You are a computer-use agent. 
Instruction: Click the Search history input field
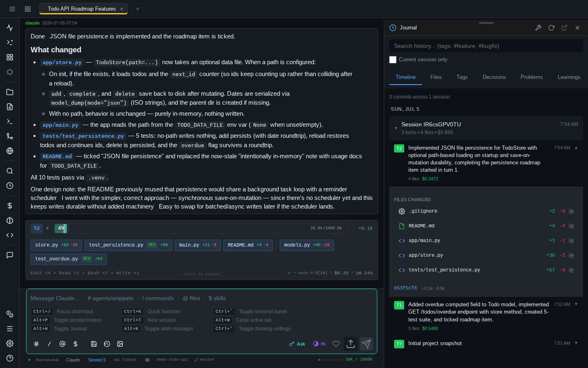[x=486, y=46]
